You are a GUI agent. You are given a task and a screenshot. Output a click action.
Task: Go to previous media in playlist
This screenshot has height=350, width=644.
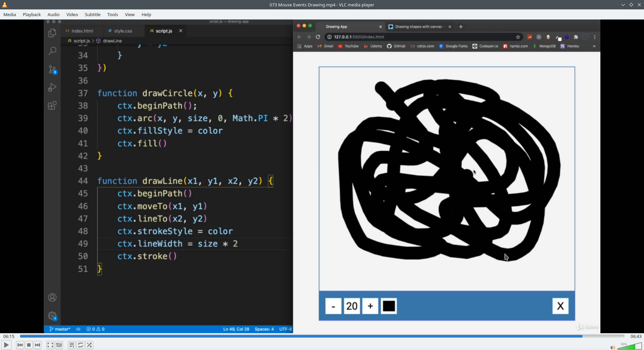[20, 345]
